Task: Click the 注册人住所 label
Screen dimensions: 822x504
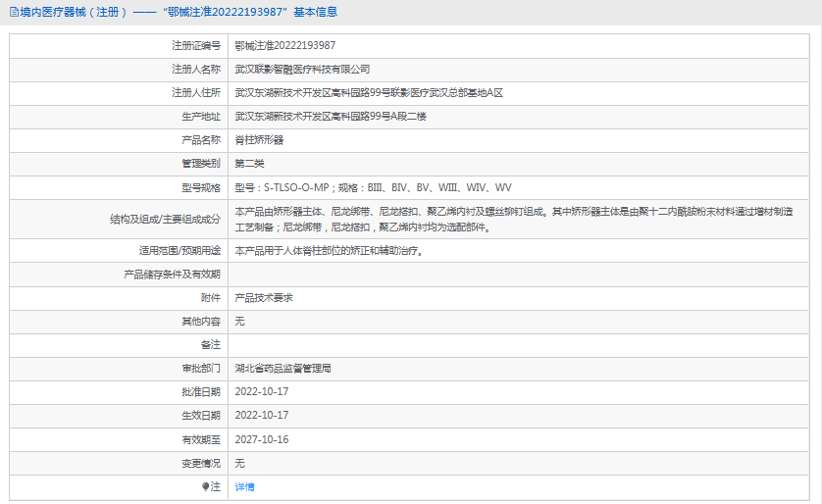Action: point(196,93)
